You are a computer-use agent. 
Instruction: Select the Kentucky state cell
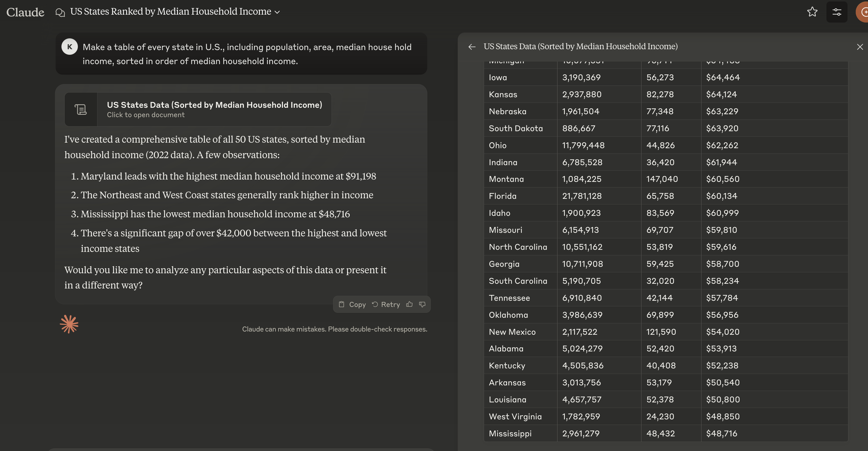(521, 365)
